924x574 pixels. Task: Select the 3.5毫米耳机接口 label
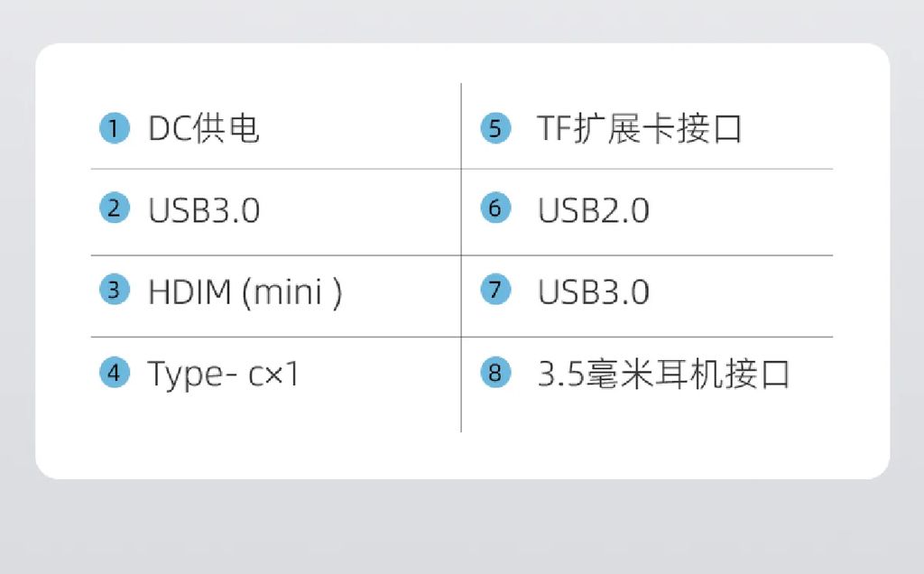(x=663, y=374)
